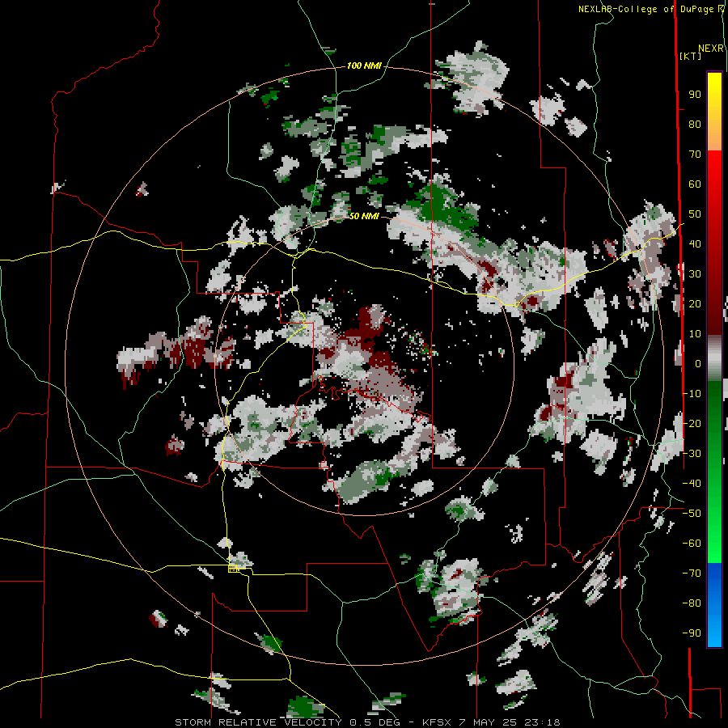
Task: Click the 20 value on velocity scale
Action: pos(695,304)
